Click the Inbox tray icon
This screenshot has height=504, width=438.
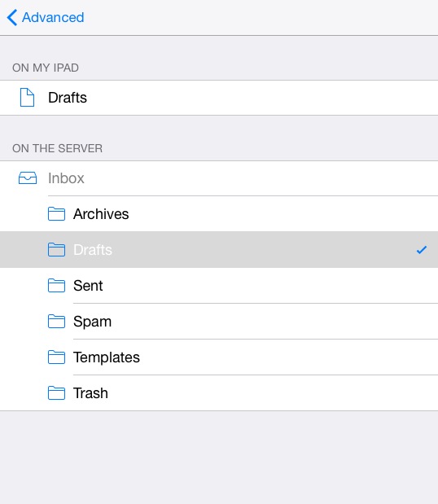(x=28, y=178)
